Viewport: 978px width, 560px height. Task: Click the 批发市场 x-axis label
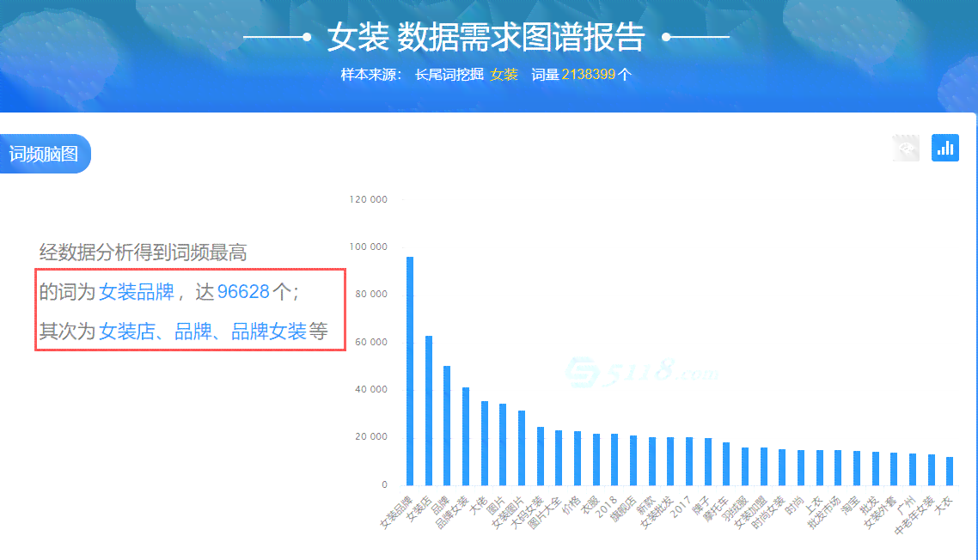[x=823, y=513]
